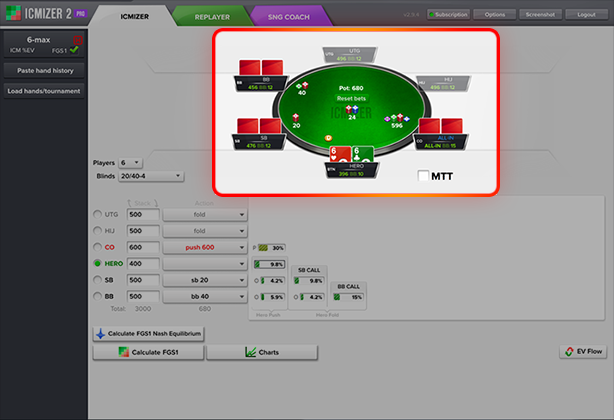Click the UTG stack input field
This screenshot has width=614, height=420.
pyautogui.click(x=143, y=215)
